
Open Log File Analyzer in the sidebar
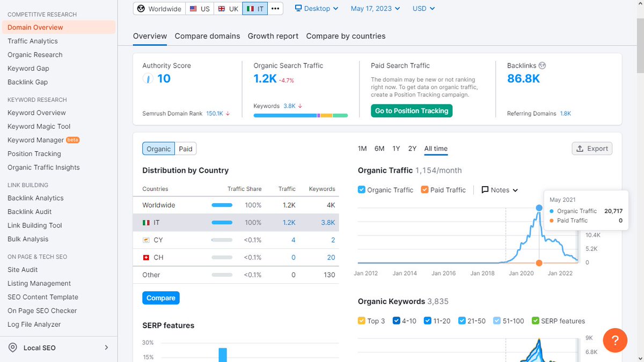coord(34,324)
